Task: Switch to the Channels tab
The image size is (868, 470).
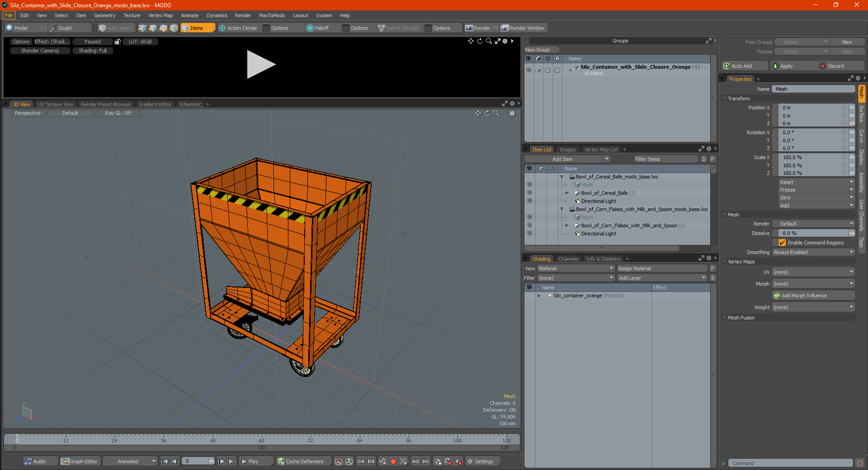Action: click(x=568, y=259)
